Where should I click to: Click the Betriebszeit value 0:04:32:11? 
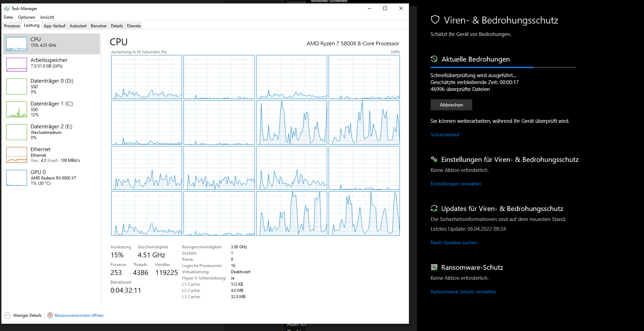pyautogui.click(x=126, y=291)
